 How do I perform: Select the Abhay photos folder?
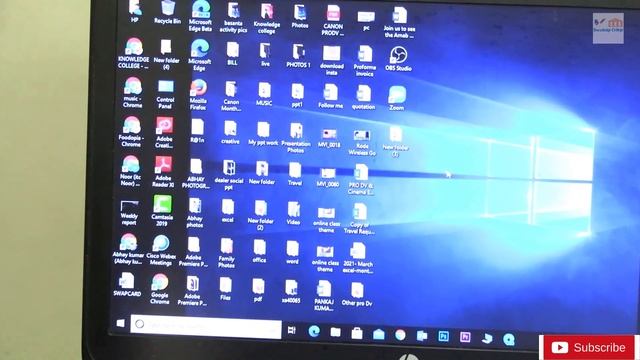click(x=195, y=213)
